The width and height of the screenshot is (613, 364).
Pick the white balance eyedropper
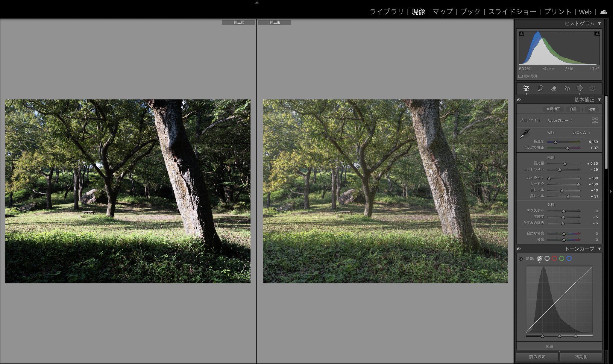tap(524, 134)
